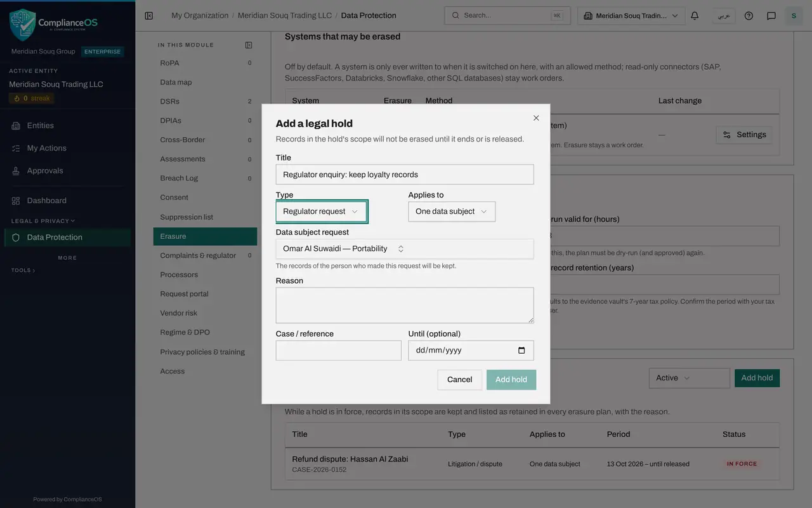Select the Suppression list module
The width and height of the screenshot is (812, 508).
coord(206,217)
